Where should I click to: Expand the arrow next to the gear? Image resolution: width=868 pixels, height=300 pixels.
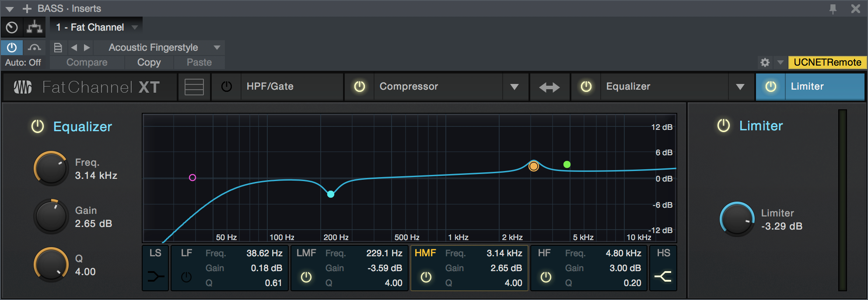[x=780, y=63]
